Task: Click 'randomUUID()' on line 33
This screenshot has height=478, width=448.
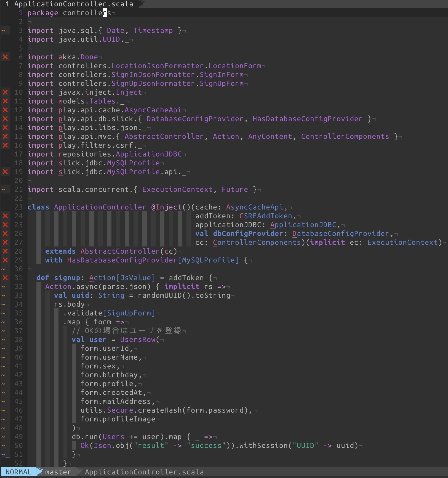Action: pos(164,296)
